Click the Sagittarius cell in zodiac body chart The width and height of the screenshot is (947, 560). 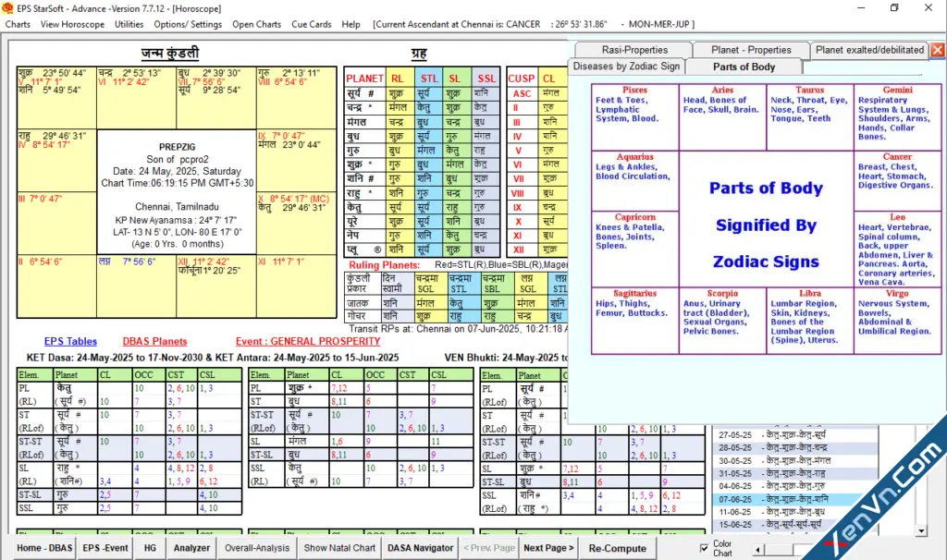pyautogui.click(x=634, y=321)
